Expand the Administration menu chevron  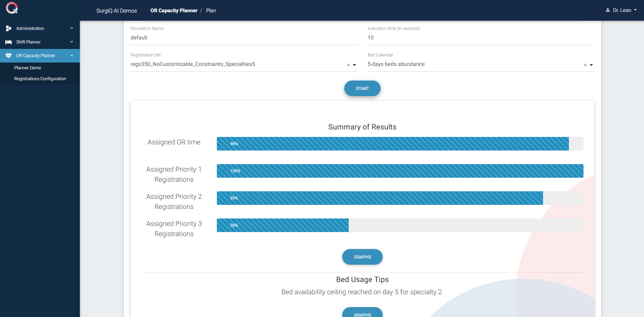(x=72, y=28)
